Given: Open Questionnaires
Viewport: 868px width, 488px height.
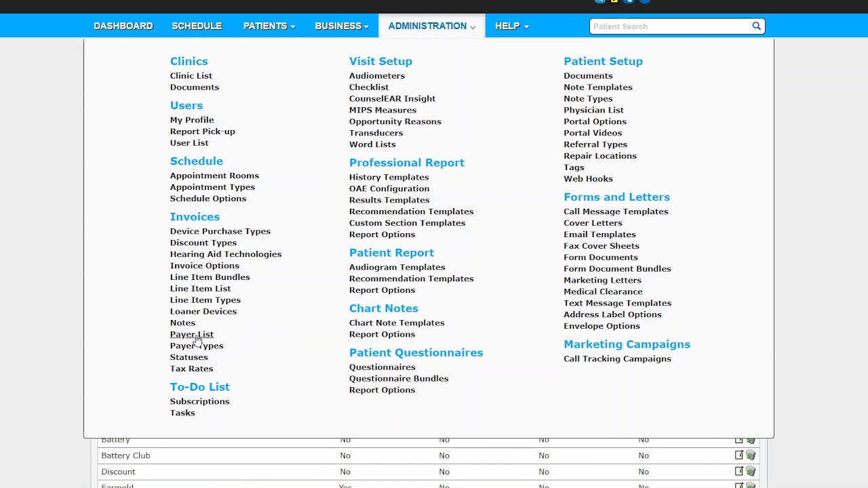Looking at the screenshot, I should click(x=382, y=367).
